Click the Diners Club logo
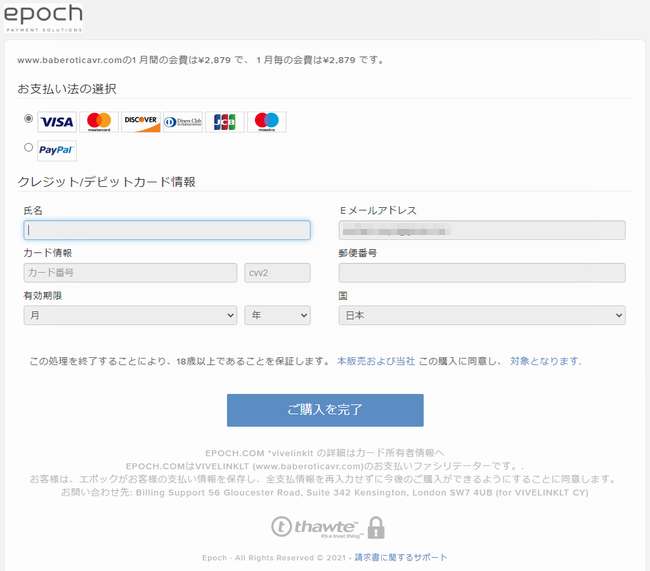Image resolution: width=650 pixels, height=571 pixels. coord(183,122)
